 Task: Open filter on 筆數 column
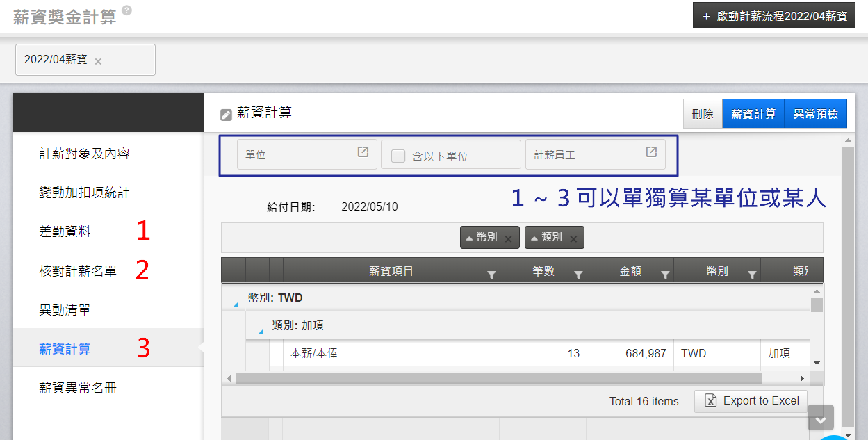(x=578, y=275)
